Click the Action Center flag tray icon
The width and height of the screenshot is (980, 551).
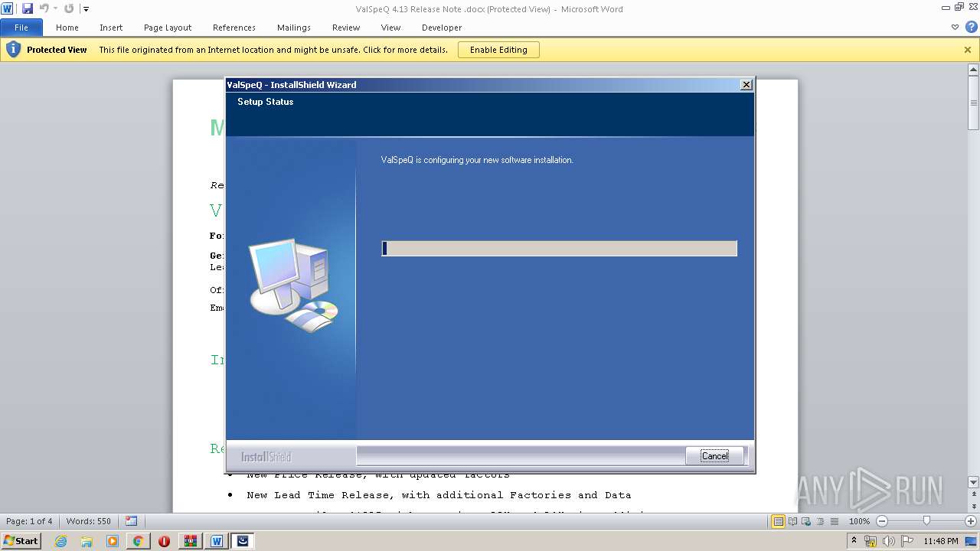[907, 541]
